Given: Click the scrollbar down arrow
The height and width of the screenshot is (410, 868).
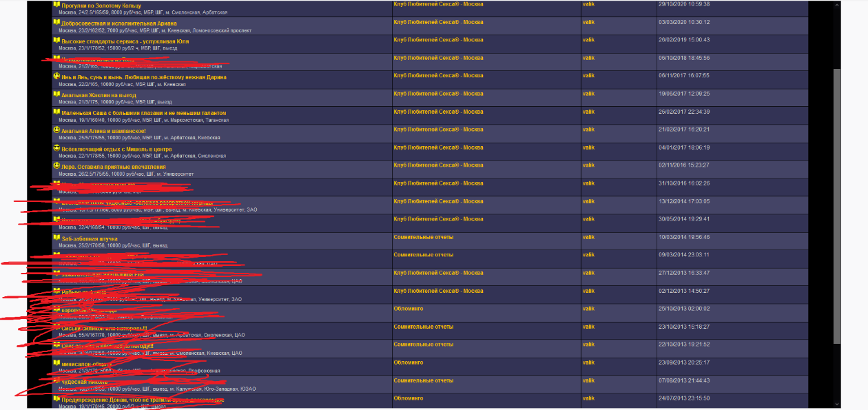Looking at the screenshot, I should [x=837, y=404].
